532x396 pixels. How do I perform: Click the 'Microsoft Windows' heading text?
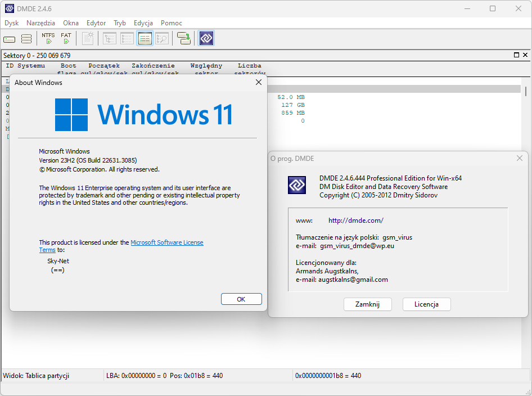(x=64, y=151)
